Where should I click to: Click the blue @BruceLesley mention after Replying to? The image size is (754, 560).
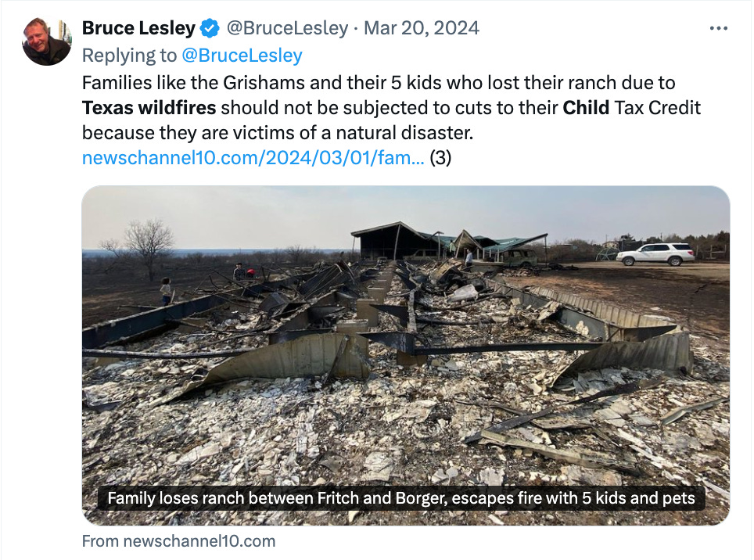point(242,56)
